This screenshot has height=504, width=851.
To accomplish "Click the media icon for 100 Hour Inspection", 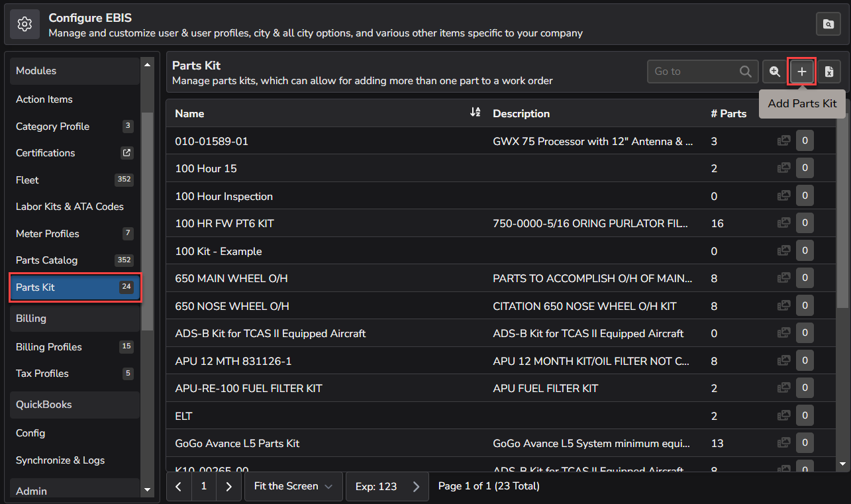I will (x=783, y=195).
